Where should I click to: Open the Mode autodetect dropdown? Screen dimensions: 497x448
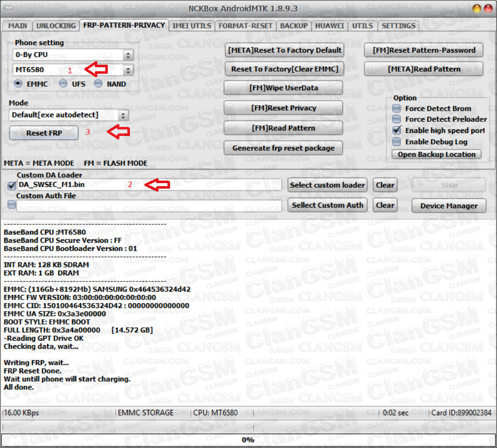pos(124,115)
